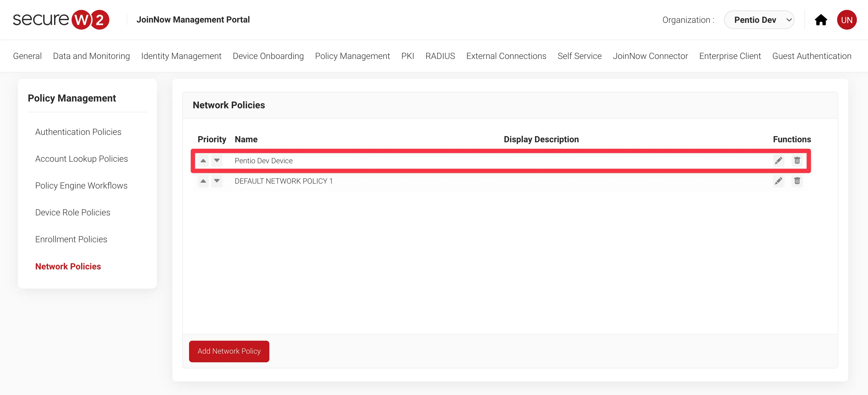
Task: Click the Priority column header
Action: coord(212,139)
